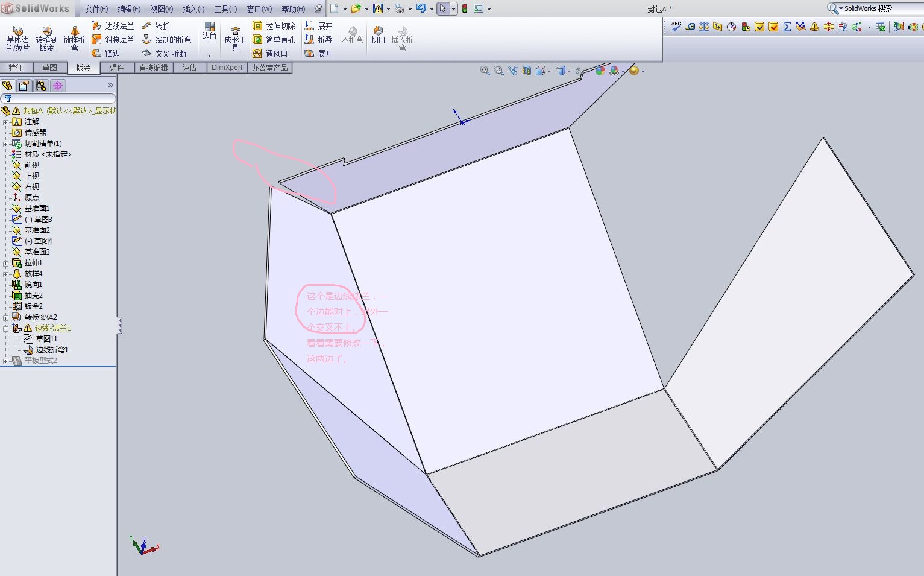Switch to the DimXpertManager panel tab
The height and width of the screenshot is (576, 924).
tap(58, 86)
